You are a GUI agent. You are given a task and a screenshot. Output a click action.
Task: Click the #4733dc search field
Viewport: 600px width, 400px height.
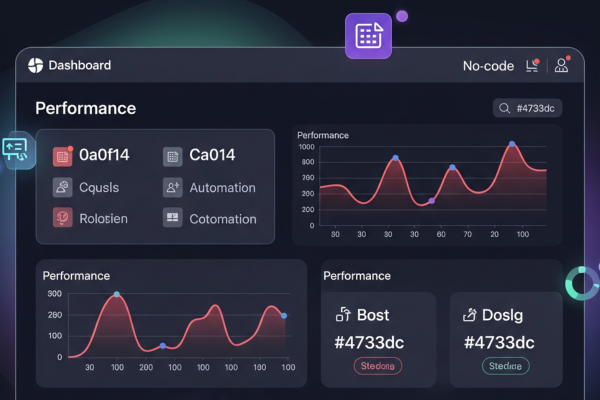527,108
